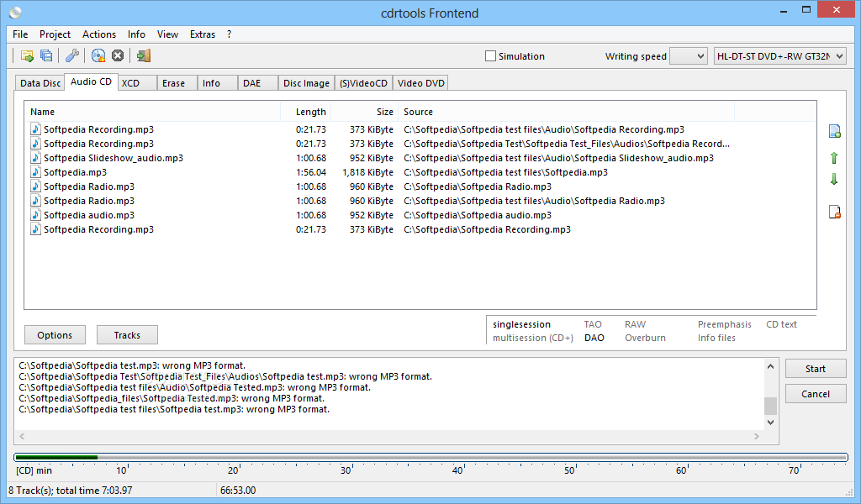Viewport: 861px width, 504px height.
Task: Toggle the Preemphasis option
Action: coord(724,325)
